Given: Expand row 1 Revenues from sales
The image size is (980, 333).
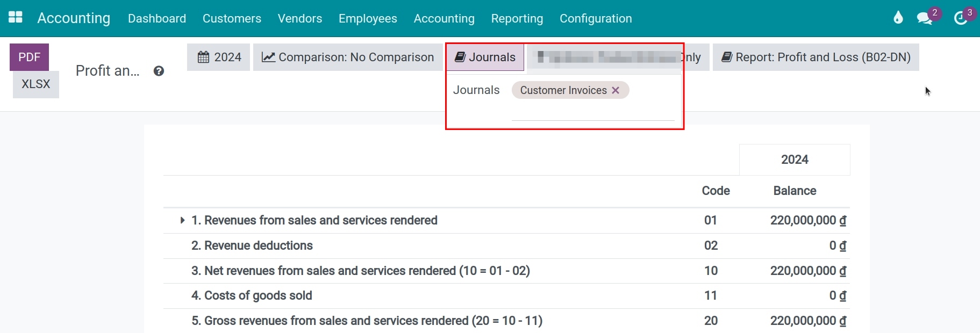Looking at the screenshot, I should click(182, 220).
